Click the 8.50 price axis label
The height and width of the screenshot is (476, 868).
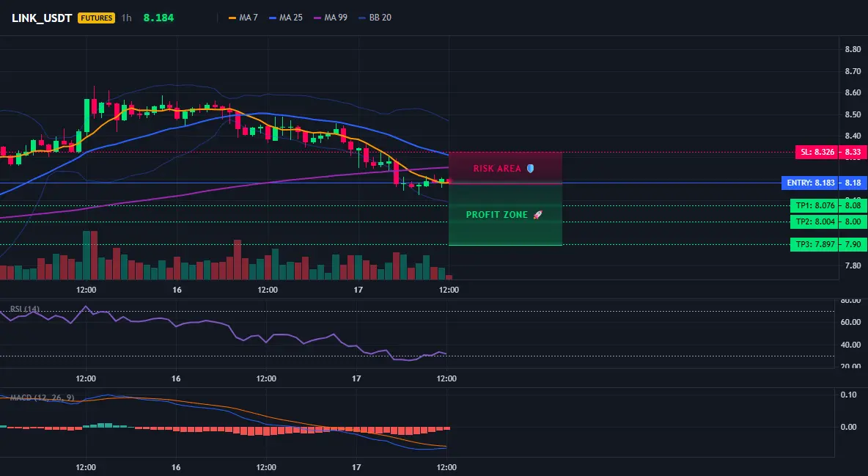tap(853, 114)
